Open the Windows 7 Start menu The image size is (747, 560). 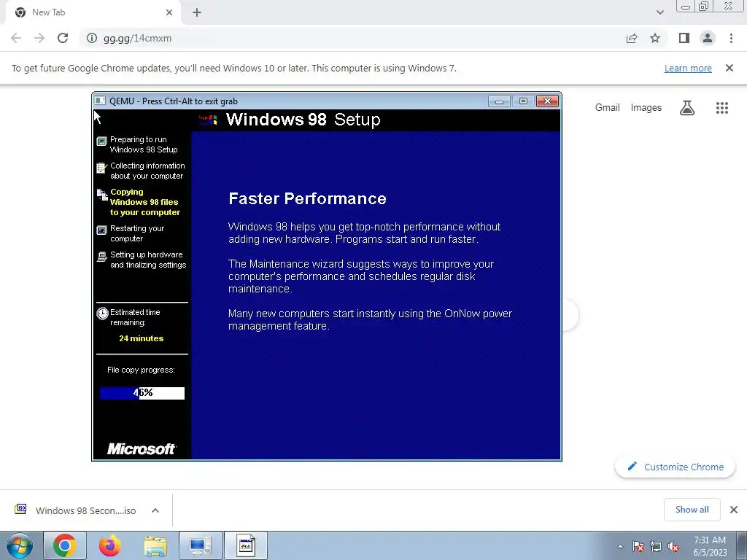point(20,545)
